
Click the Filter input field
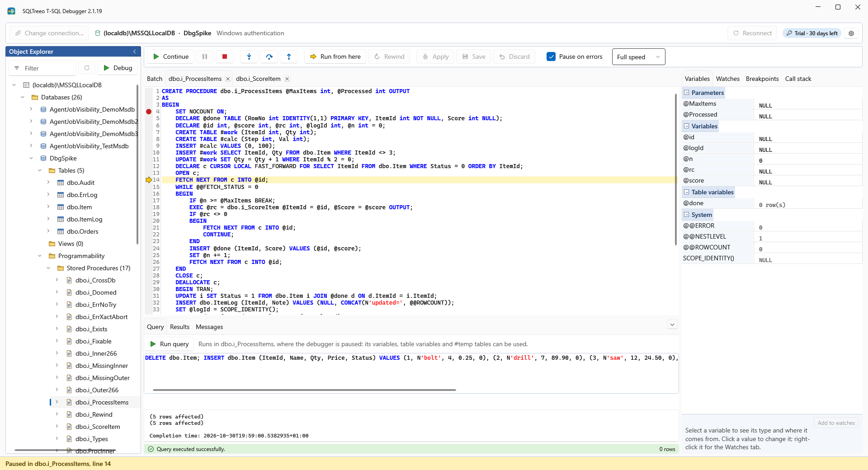coord(43,68)
